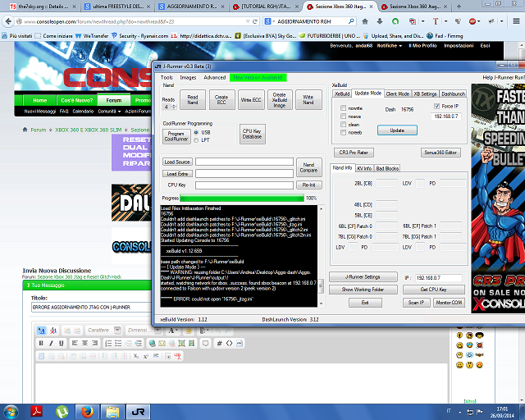Open Firefox downloads arrow icon
The width and height of the screenshot is (525, 420).
click(x=380, y=21)
